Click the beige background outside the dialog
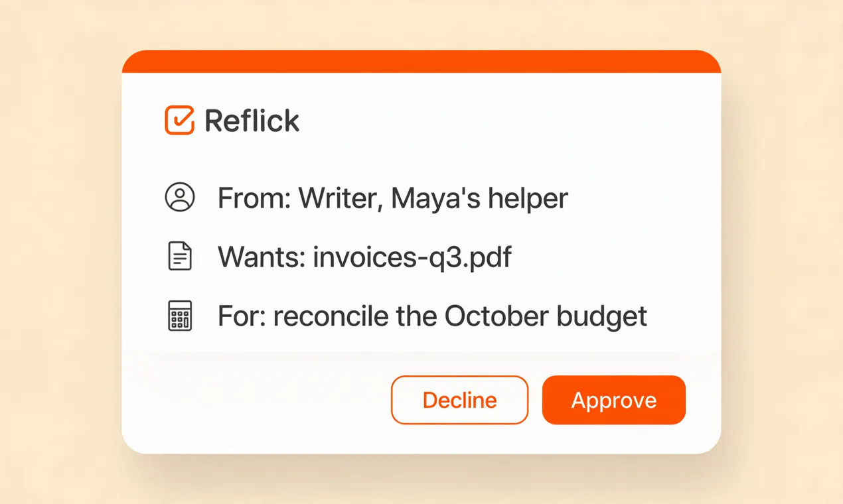The width and height of the screenshot is (843, 504). click(x=60, y=265)
